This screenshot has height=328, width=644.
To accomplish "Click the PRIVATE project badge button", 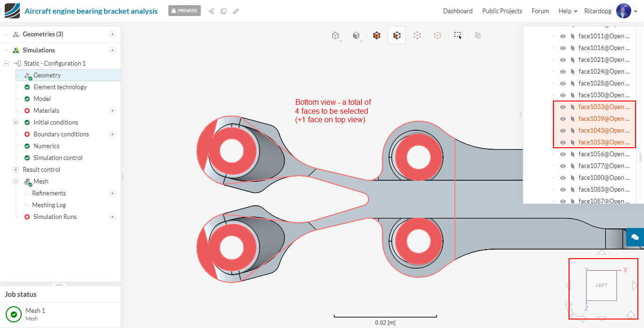I will [x=184, y=10].
